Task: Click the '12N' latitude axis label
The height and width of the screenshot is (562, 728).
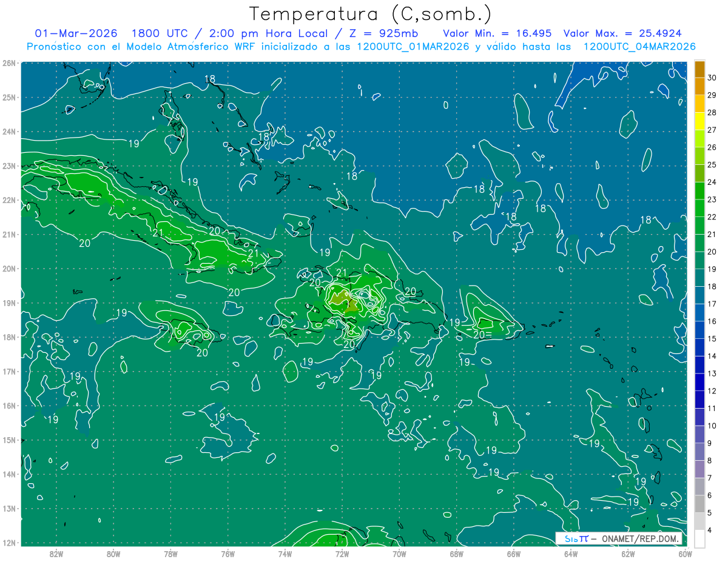Action: click(8, 543)
